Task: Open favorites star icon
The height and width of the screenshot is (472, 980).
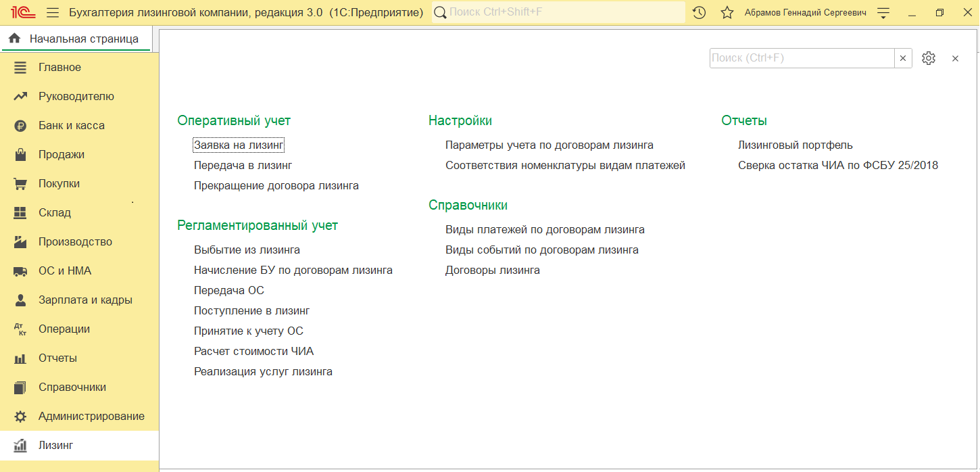Action: click(727, 13)
